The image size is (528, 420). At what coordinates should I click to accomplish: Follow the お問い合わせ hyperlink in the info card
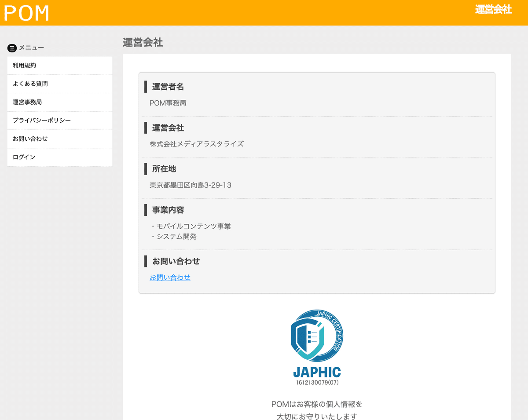pos(170,278)
